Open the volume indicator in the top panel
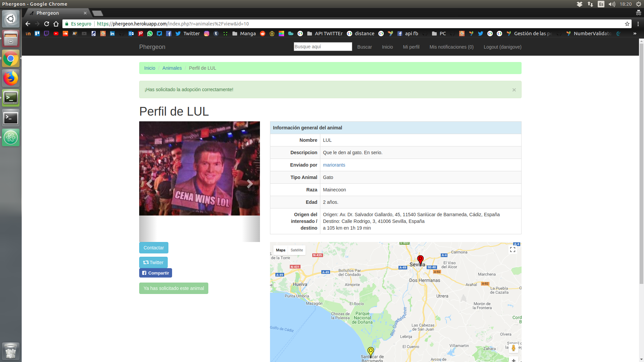The height and width of the screenshot is (362, 644). [612, 4]
